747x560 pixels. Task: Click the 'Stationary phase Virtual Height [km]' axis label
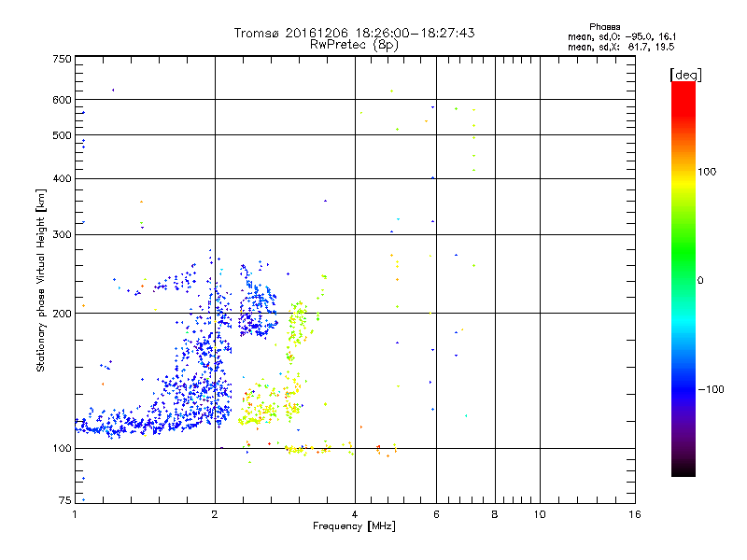41,280
